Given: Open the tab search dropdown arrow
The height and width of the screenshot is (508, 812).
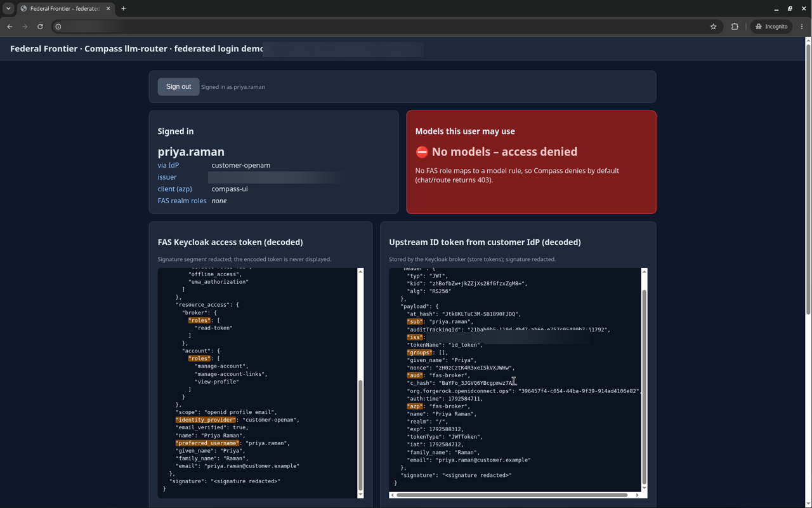Looking at the screenshot, I should (8, 9).
